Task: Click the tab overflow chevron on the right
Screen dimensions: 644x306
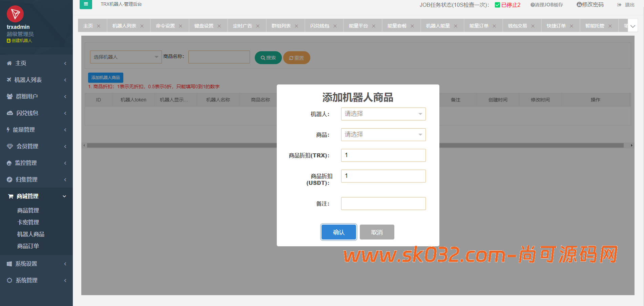Action: [x=632, y=25]
